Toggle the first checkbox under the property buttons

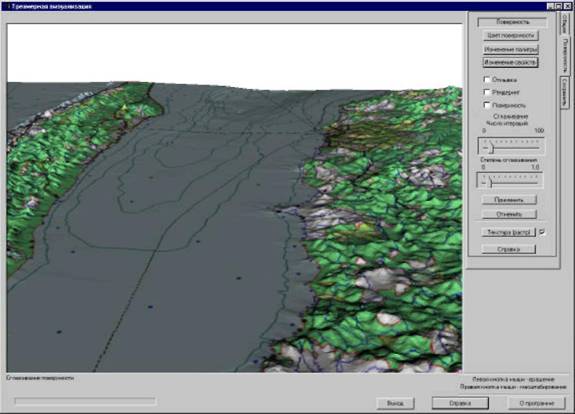pyautogui.click(x=487, y=79)
